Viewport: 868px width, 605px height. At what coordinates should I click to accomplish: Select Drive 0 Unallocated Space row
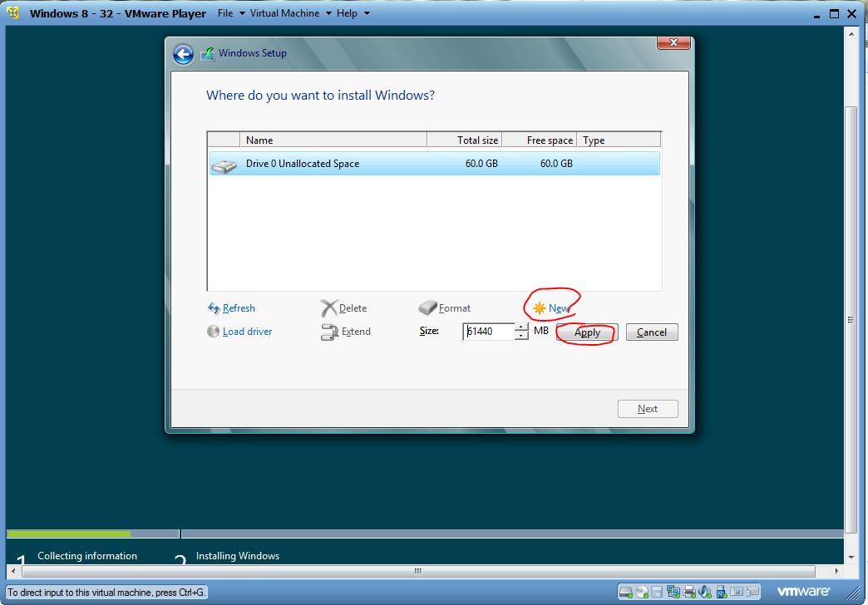[x=435, y=163]
